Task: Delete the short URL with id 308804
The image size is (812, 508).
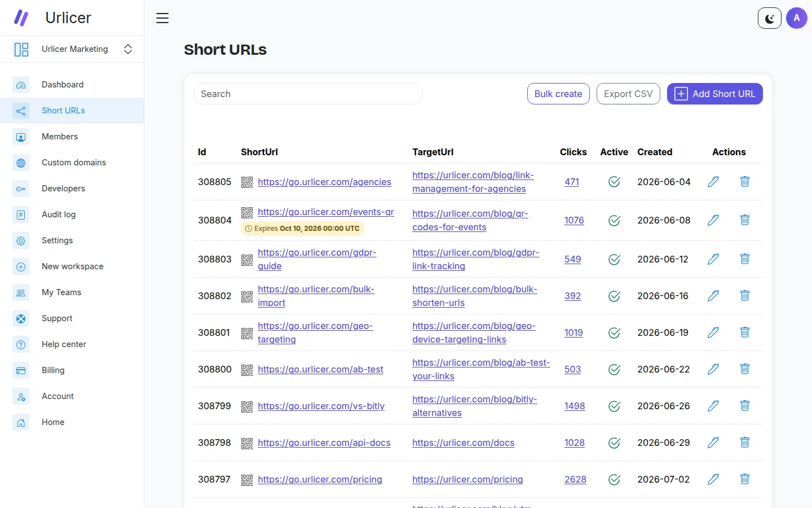Action: point(745,220)
